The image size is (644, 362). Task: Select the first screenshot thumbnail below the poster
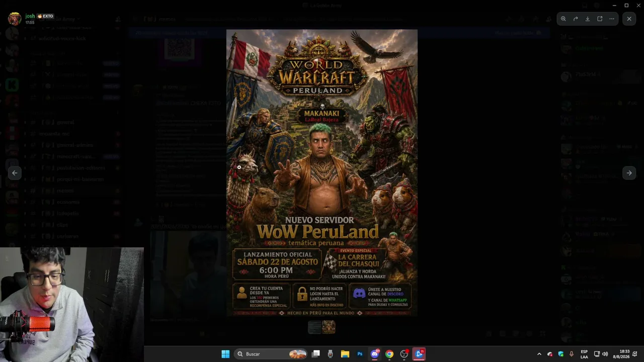pos(314,327)
